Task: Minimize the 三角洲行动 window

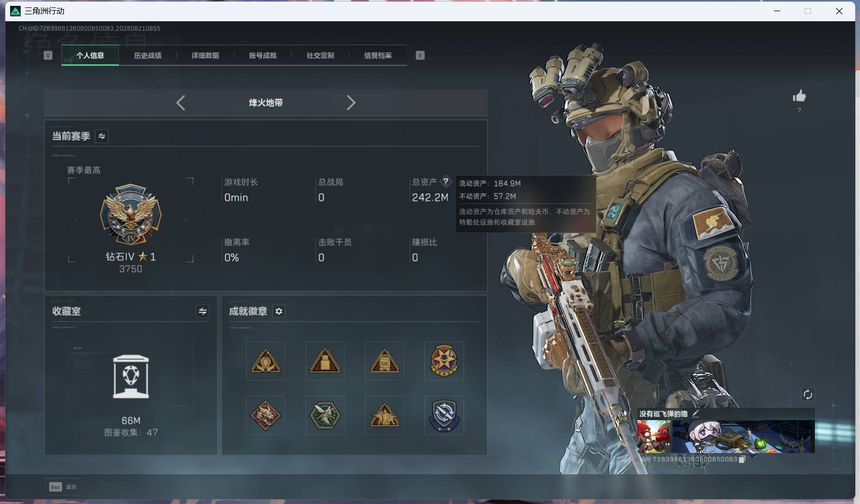Action: (x=777, y=11)
